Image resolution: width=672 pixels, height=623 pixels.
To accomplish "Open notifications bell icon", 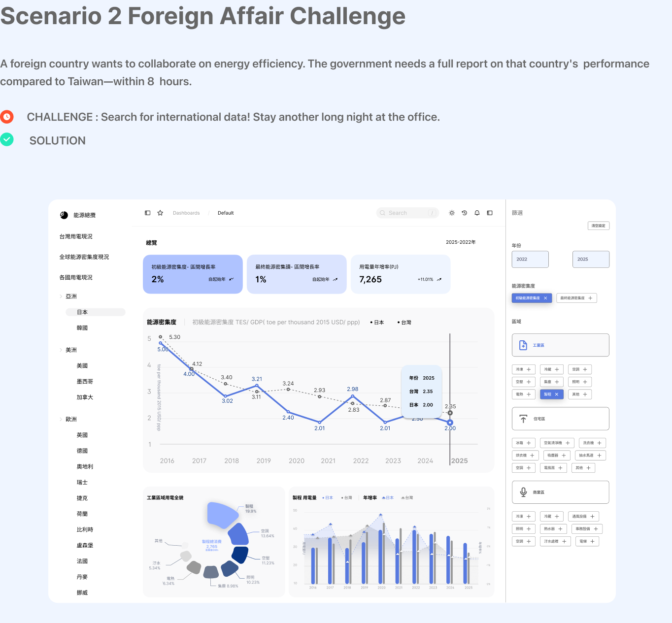I will [x=477, y=213].
